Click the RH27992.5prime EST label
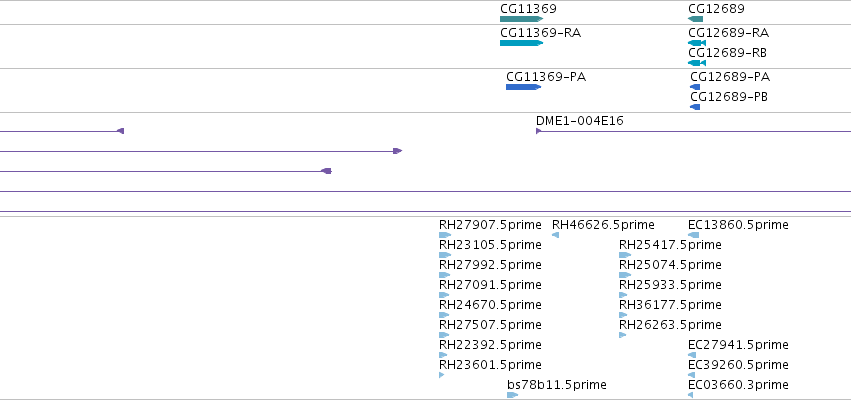The image size is (851, 400). pyautogui.click(x=490, y=265)
